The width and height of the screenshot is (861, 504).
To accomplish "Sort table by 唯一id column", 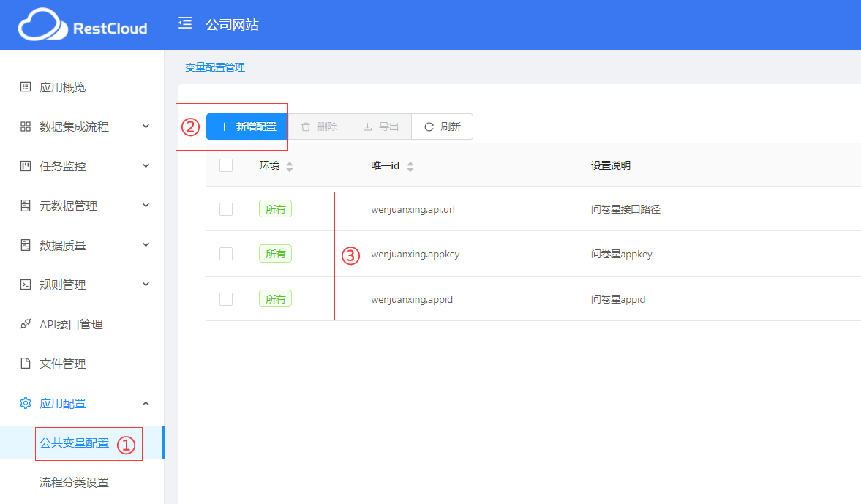I will 410,166.
